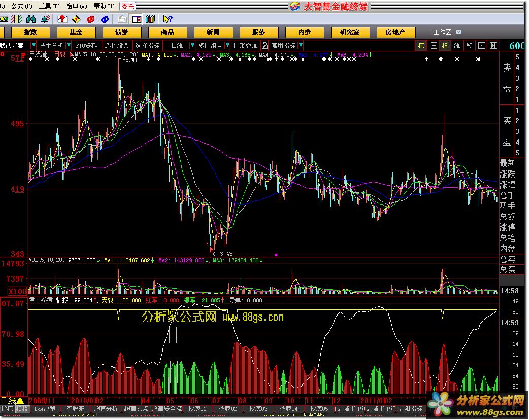529x420 pixels.
Task: Toggle the 权 adjustment button
Action: (x=445, y=46)
